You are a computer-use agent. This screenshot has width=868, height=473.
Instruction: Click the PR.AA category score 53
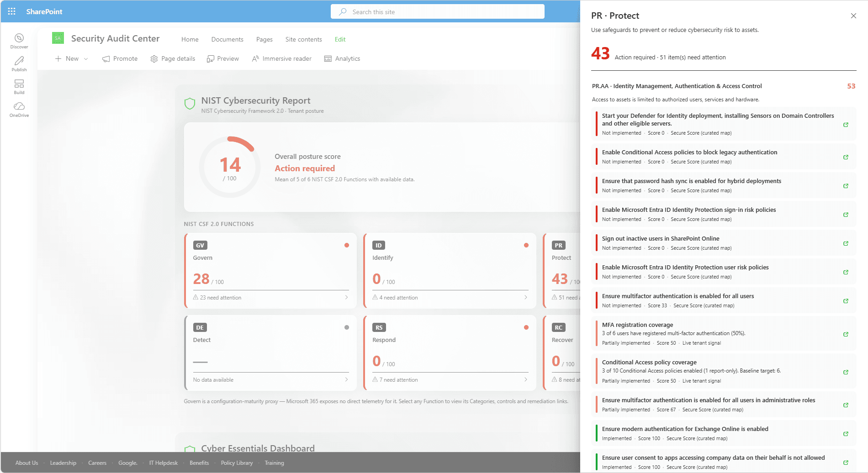851,86
